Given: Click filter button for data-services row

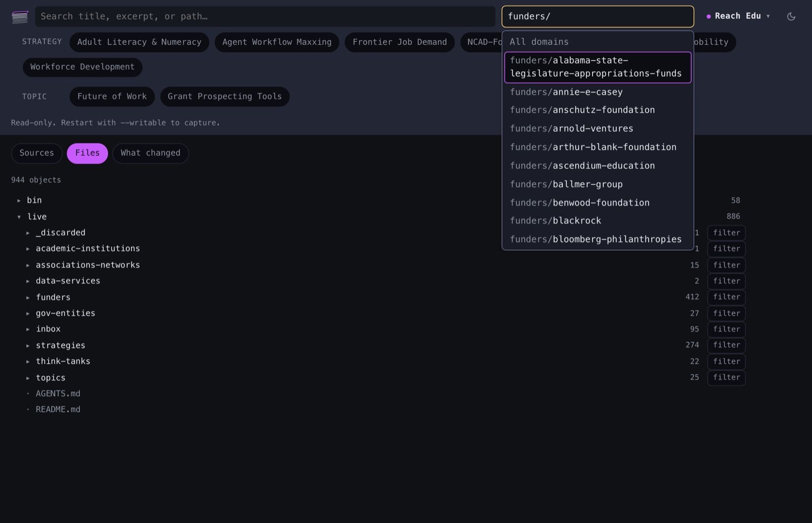Looking at the screenshot, I should [x=726, y=281].
